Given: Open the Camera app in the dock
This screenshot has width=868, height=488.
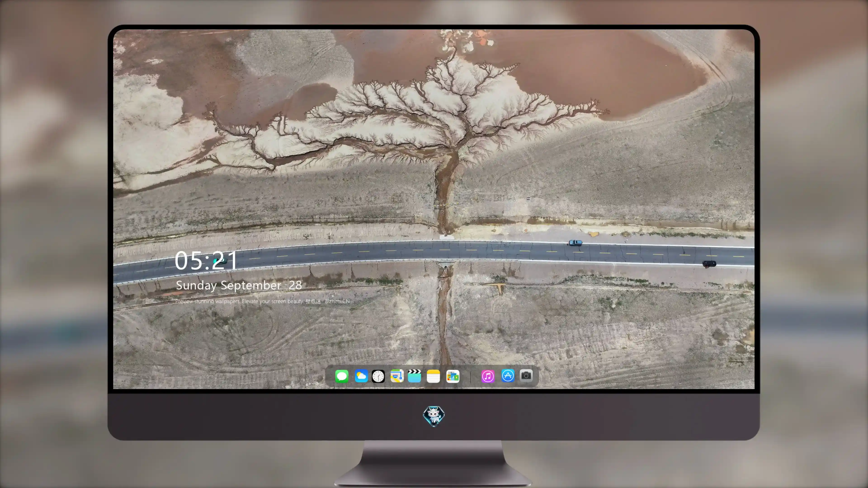Looking at the screenshot, I should [526, 375].
